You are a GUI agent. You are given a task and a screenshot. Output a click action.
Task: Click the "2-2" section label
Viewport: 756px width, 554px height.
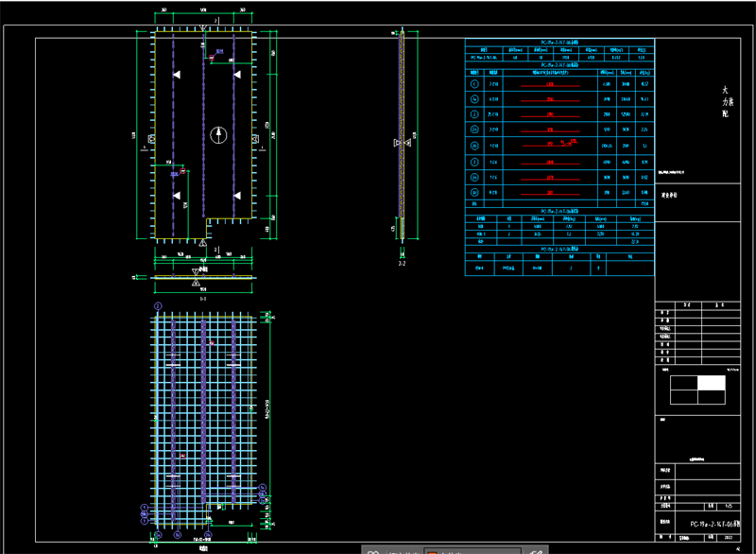pyautogui.click(x=402, y=264)
